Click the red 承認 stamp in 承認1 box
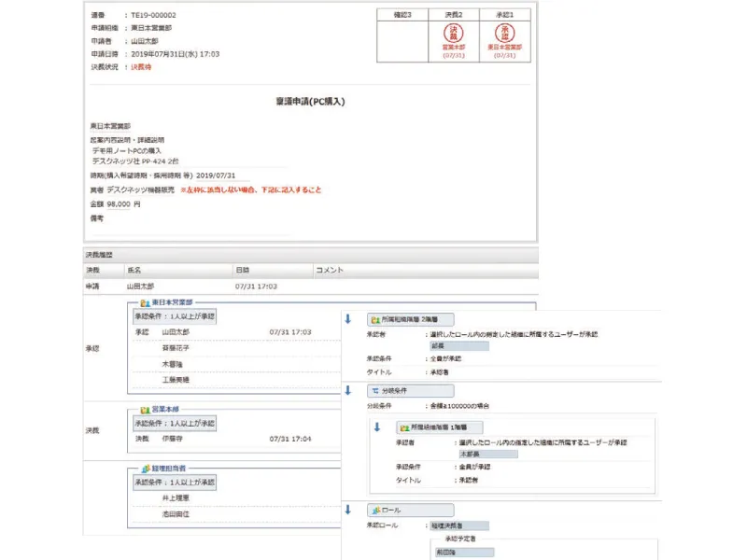The image size is (747, 560). 504,33
